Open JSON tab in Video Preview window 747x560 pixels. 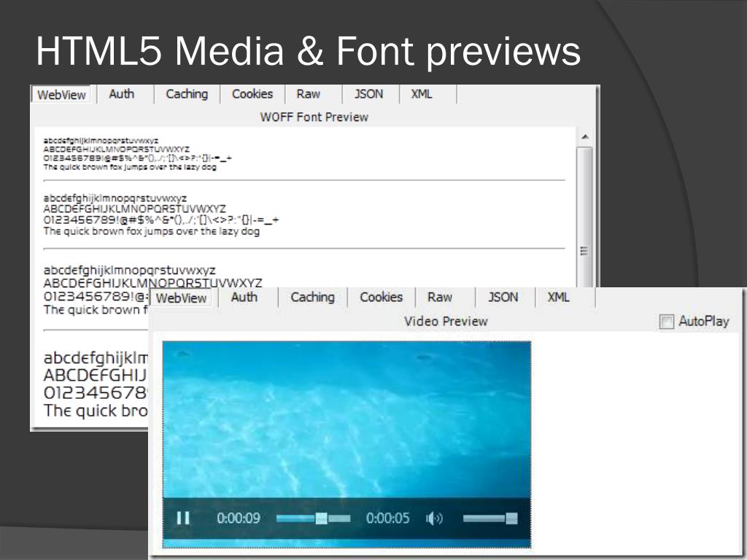coord(503,297)
